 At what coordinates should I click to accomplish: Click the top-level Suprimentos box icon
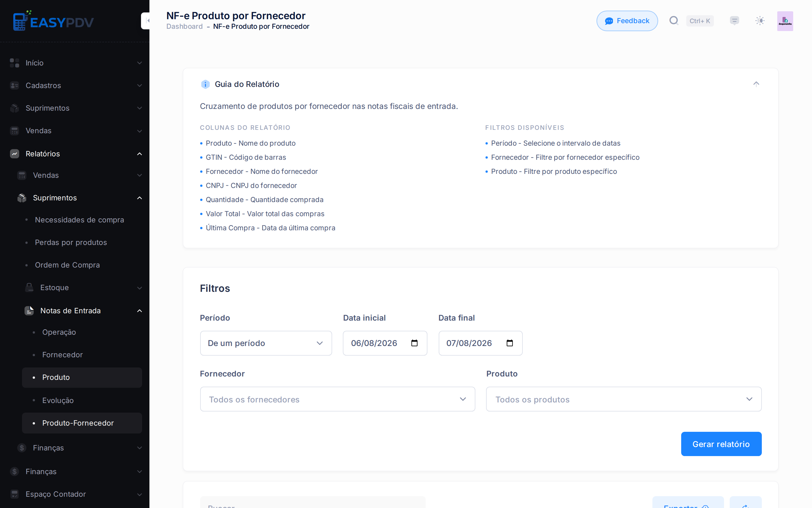click(14, 108)
